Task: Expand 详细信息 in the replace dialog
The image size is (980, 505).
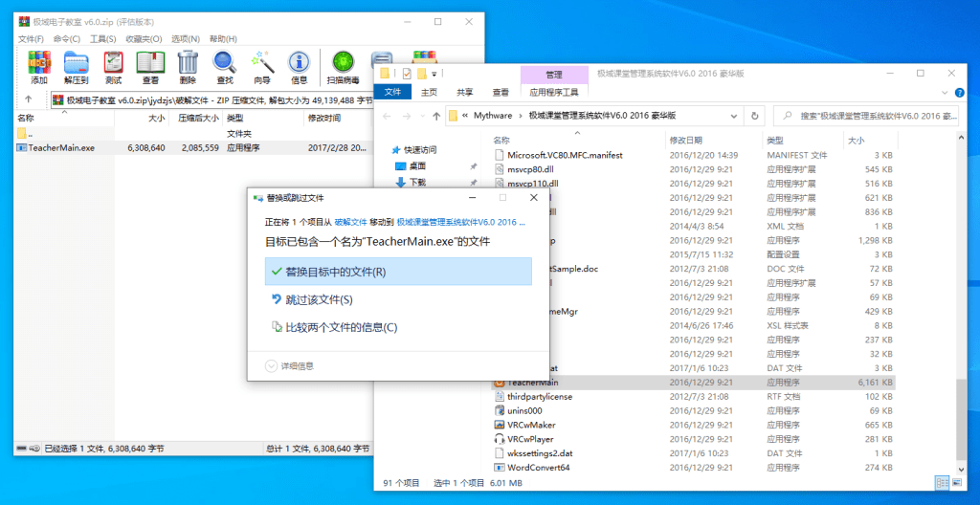Action: pyautogui.click(x=290, y=366)
